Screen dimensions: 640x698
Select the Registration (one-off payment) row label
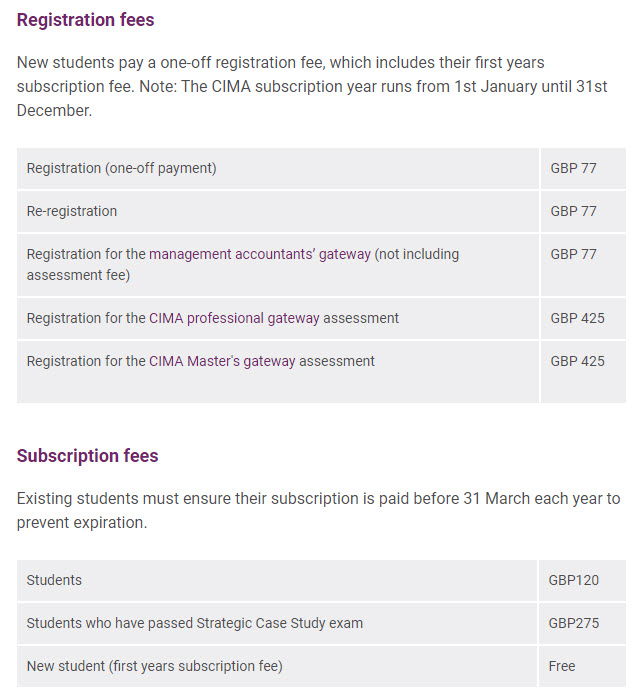[x=121, y=168]
